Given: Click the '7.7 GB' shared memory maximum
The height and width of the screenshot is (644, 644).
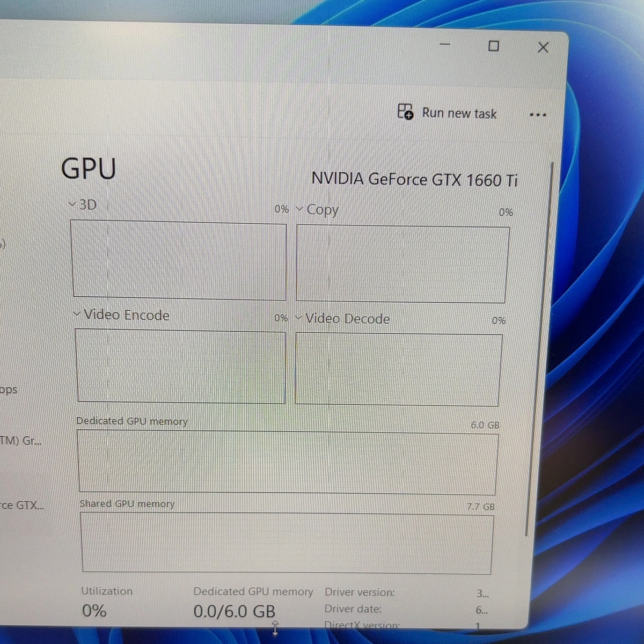Looking at the screenshot, I should pos(481,506).
